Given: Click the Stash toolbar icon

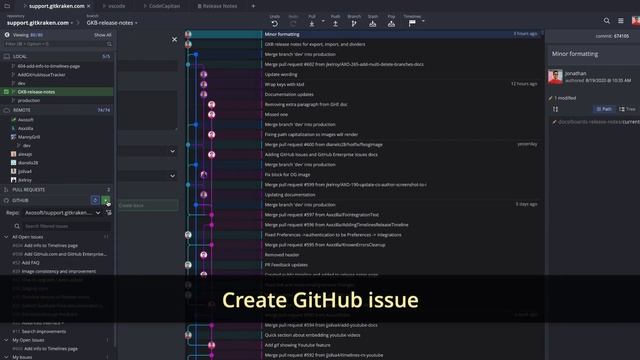Looking at the screenshot, I should pyautogui.click(x=372, y=24).
